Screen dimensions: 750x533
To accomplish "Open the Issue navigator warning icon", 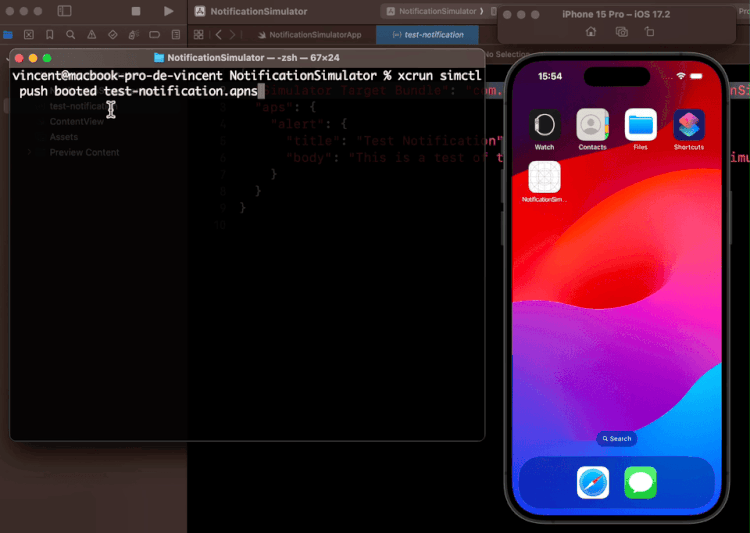I will [91, 34].
